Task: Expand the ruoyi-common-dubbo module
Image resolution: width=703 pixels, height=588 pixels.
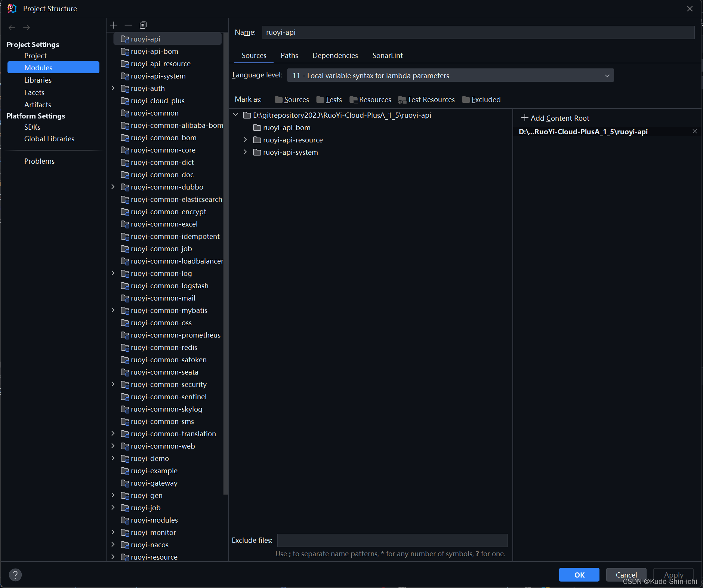Action: [113, 187]
